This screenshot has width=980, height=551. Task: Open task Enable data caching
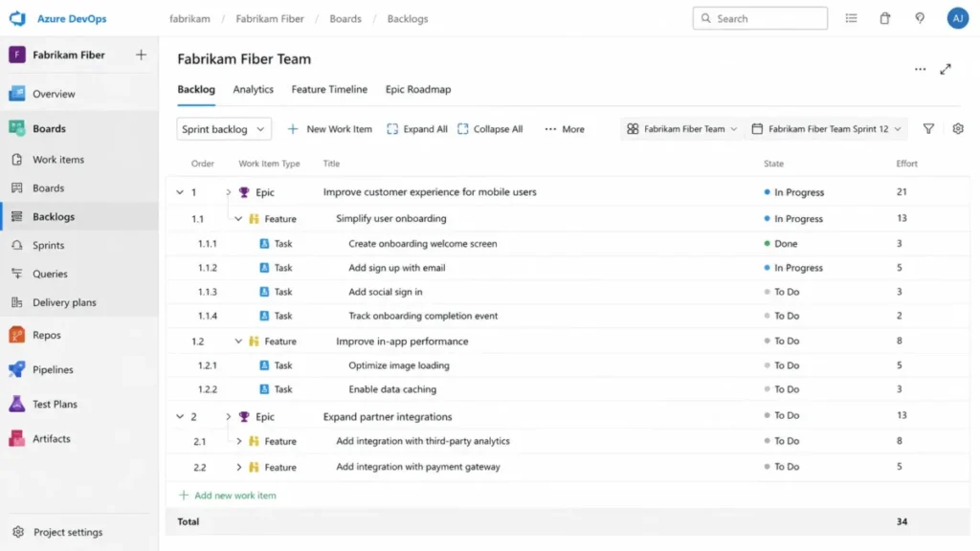pyautogui.click(x=392, y=389)
